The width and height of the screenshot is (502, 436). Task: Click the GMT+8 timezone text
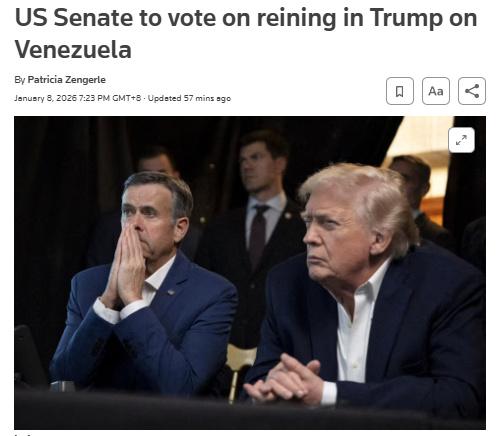pos(127,98)
